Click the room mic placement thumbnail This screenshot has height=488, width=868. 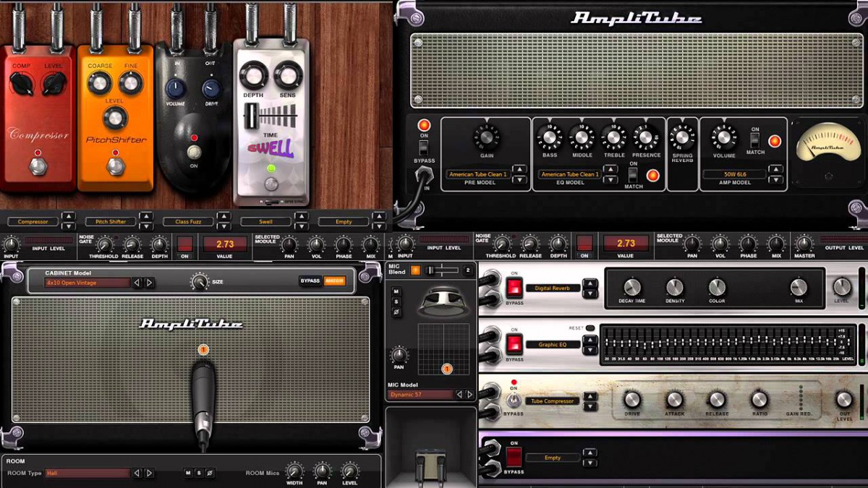click(431, 448)
